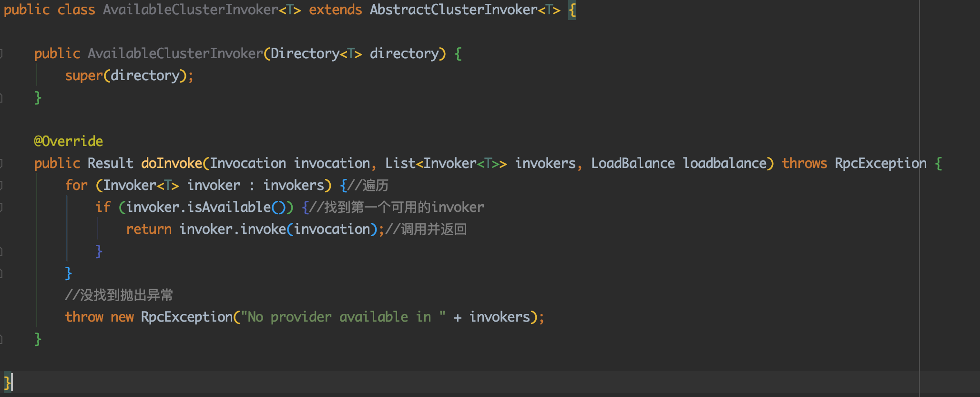Click the throw keyword
Screen dimensions: 980x397
(84, 317)
